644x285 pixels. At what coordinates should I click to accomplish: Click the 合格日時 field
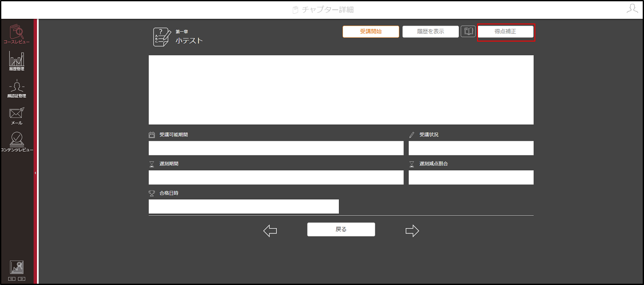(243, 206)
